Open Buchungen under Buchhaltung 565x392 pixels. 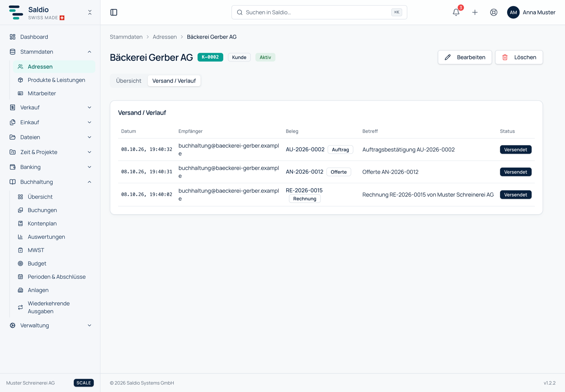point(54,210)
